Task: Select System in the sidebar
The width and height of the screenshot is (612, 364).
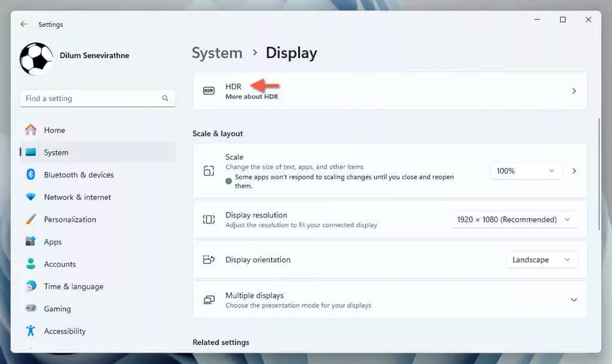Action: point(97,152)
